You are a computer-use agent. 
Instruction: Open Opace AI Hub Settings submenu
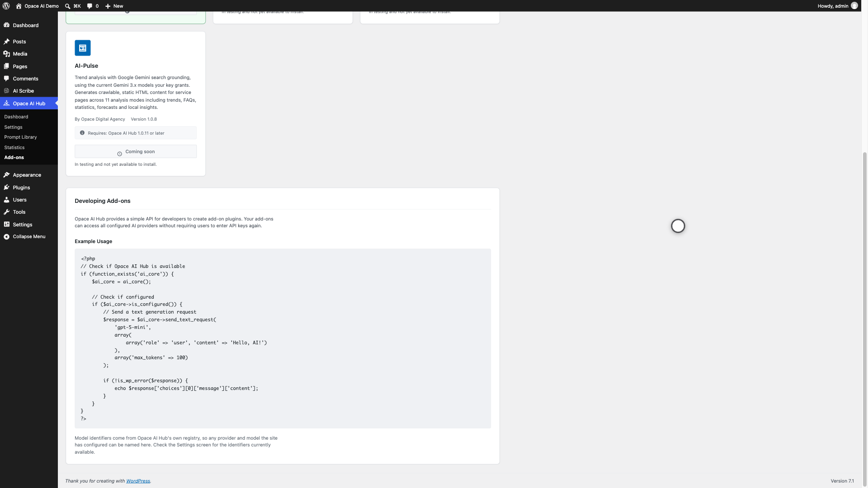point(13,127)
